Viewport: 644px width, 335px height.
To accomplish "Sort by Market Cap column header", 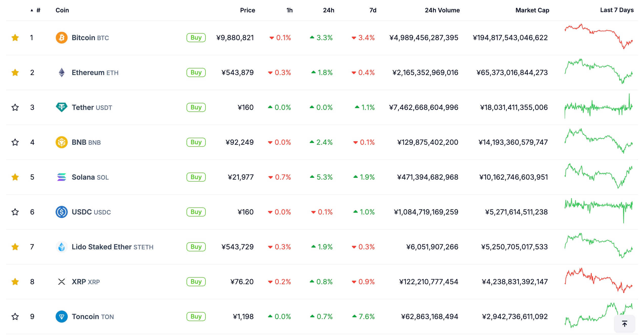I will (x=532, y=10).
